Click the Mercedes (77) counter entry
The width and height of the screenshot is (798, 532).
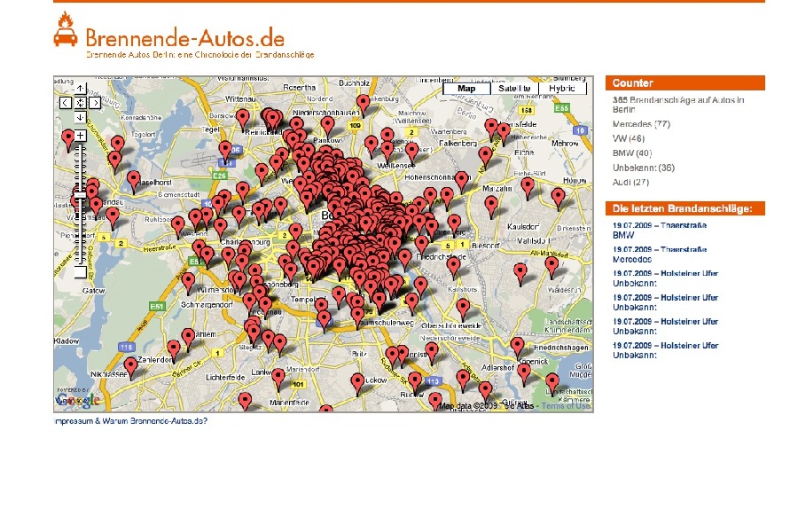click(x=641, y=124)
